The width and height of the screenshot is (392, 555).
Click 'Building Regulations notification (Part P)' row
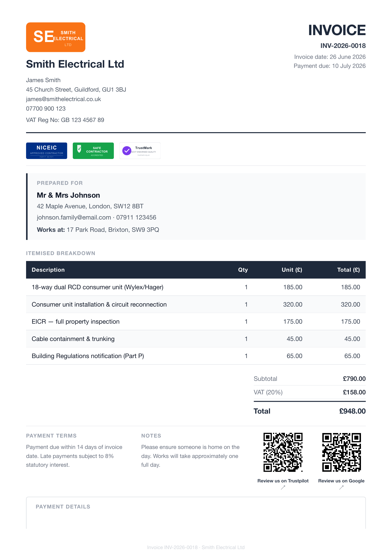(196, 356)
